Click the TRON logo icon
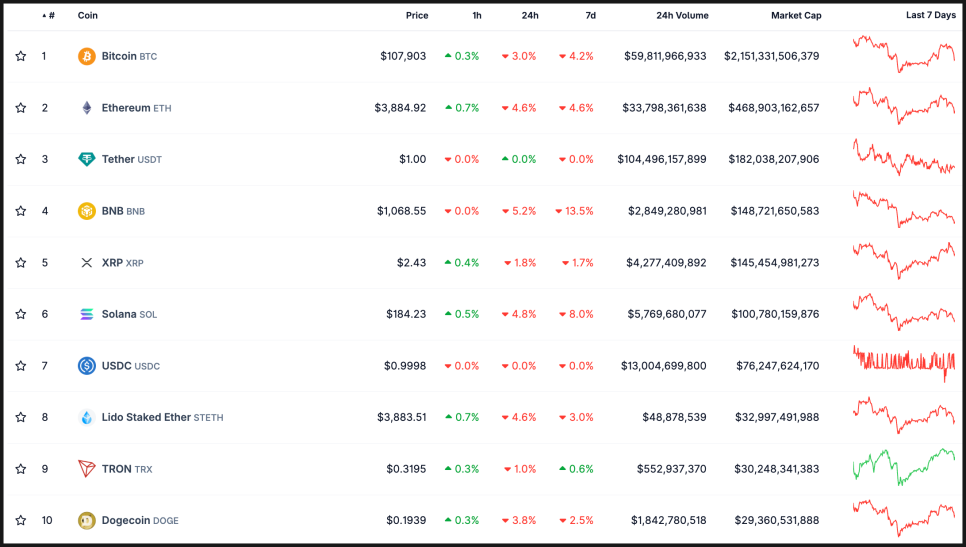 click(x=87, y=469)
